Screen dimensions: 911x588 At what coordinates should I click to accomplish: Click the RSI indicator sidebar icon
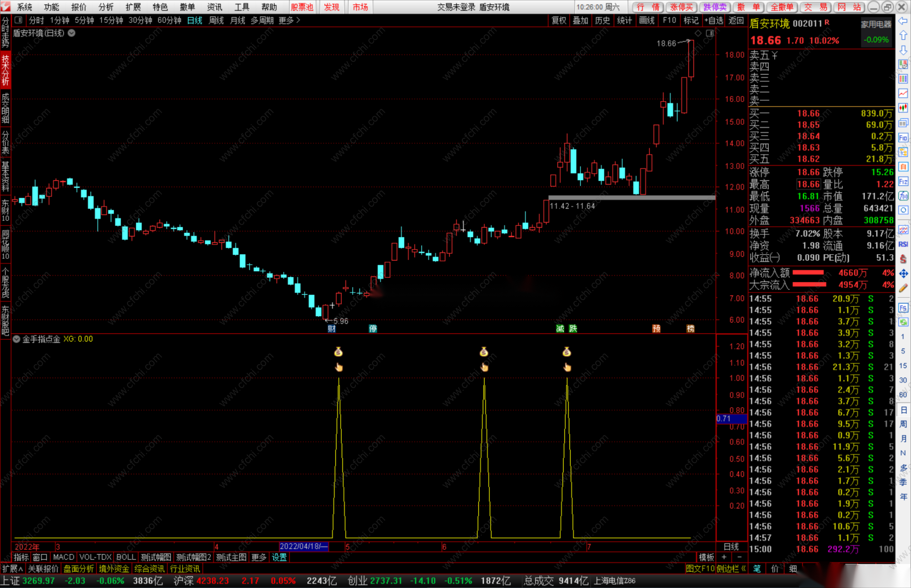pos(903,245)
